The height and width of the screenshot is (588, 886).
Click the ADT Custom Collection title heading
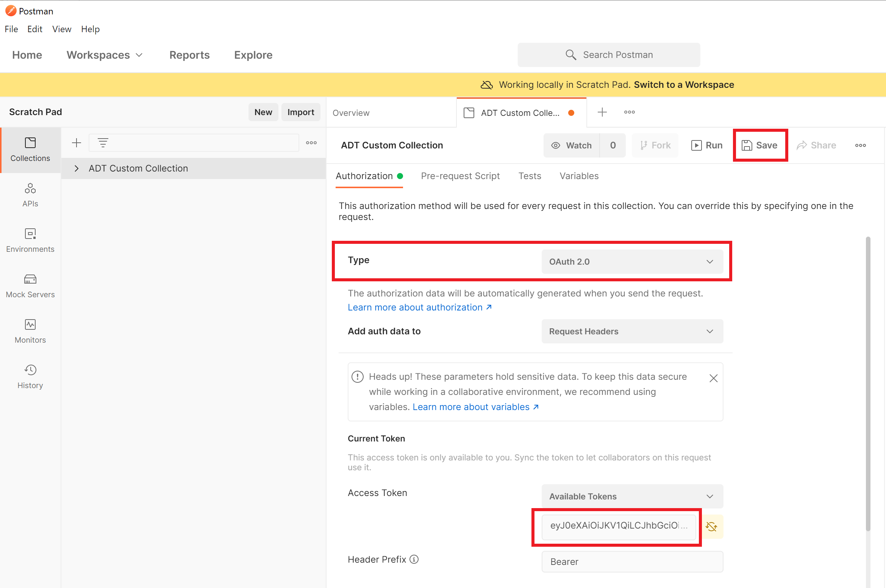(392, 145)
